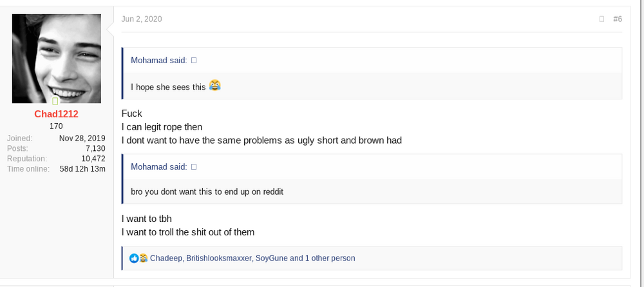Click the Jun 2, 2020 post date
This screenshot has height=287, width=644.
coord(142,19)
